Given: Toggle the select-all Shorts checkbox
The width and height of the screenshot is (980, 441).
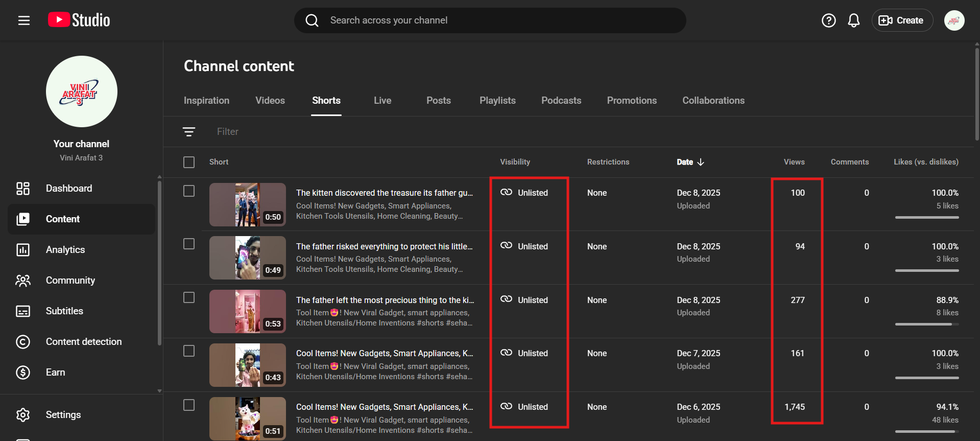Looking at the screenshot, I should click(x=189, y=162).
